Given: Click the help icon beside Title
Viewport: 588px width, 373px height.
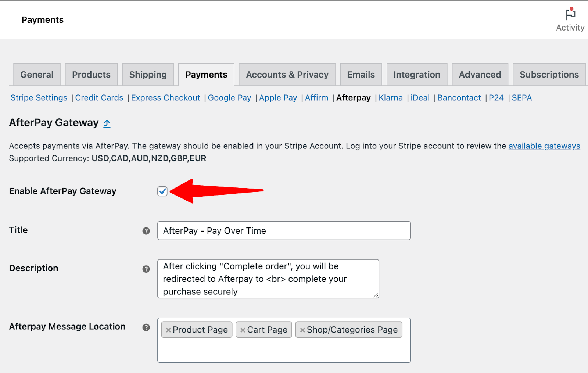Looking at the screenshot, I should click(146, 231).
